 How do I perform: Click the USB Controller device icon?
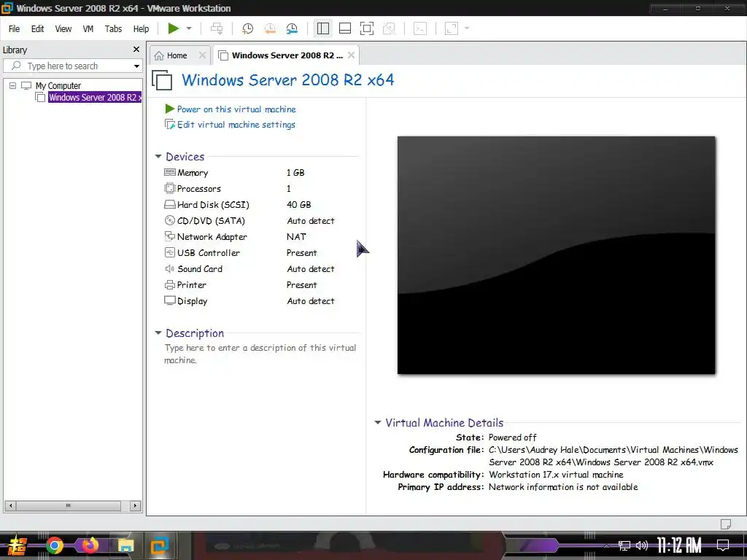point(169,252)
